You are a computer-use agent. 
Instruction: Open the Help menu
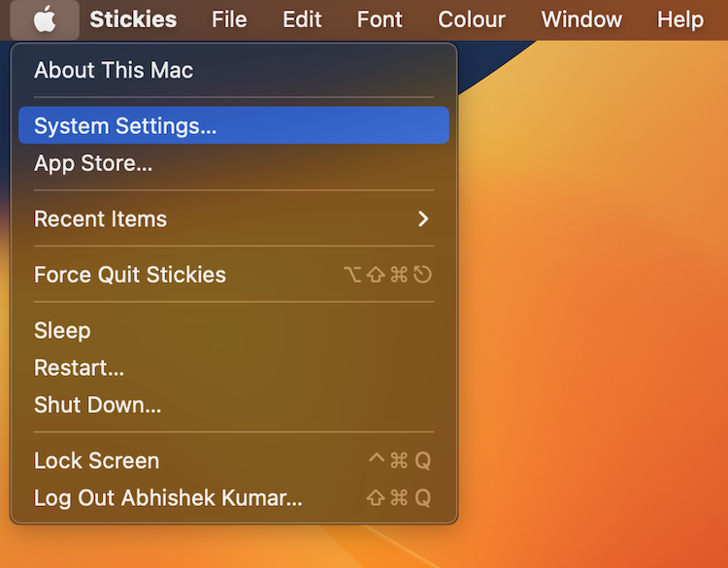pos(680,20)
